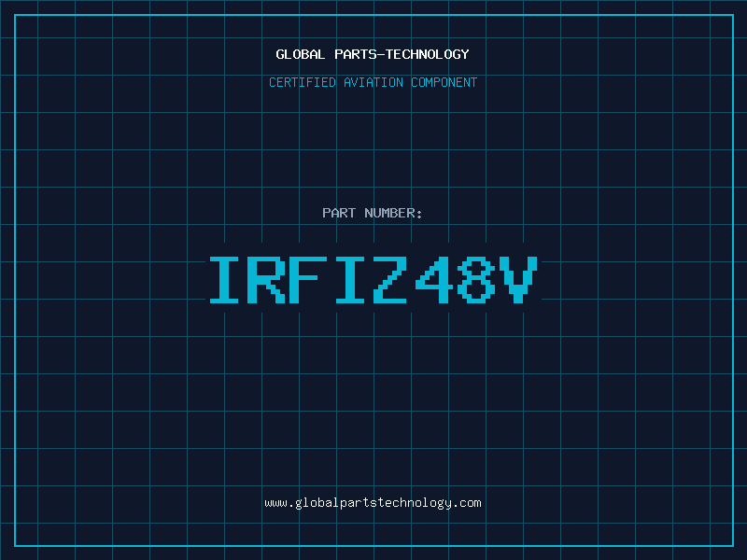The image size is (747, 560).
Task: Click the word PART in the label
Action: click(339, 213)
